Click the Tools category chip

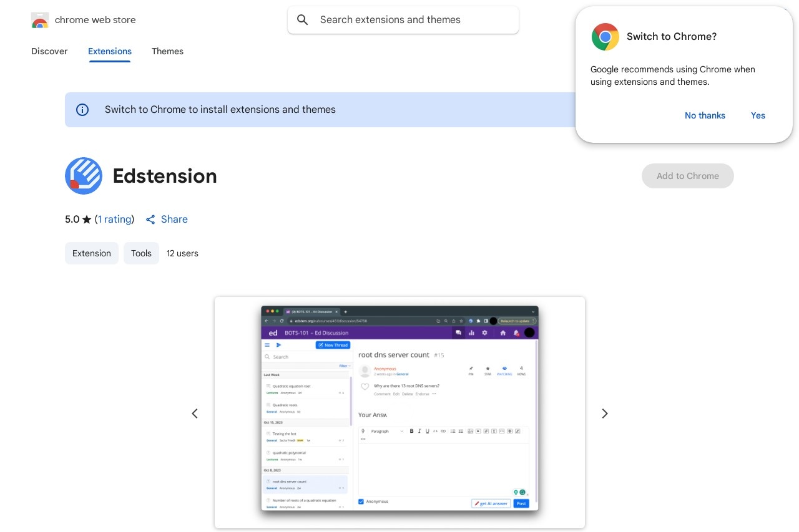141,253
